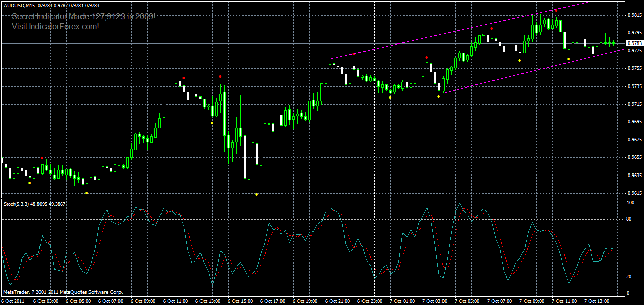Click the red dot near the 7 Oct 03:00 spike
This screenshot has height=305, width=644.
click(427, 57)
